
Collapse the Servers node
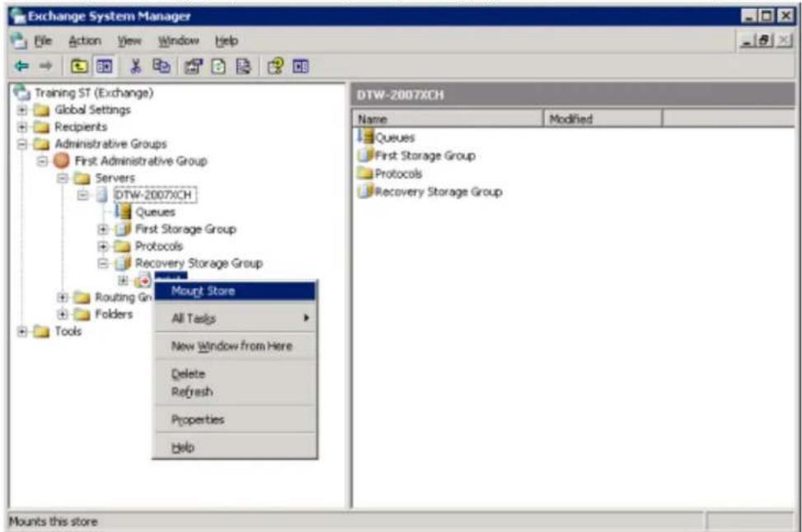coord(63,178)
